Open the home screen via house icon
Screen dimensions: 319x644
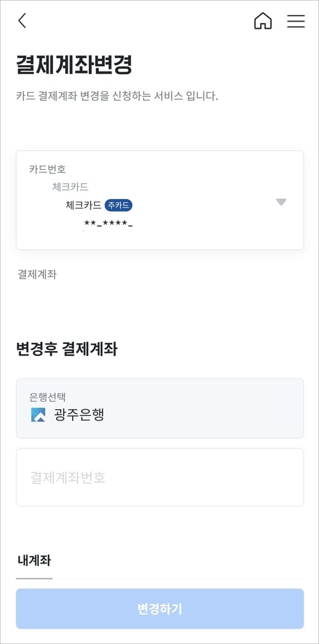[263, 21]
